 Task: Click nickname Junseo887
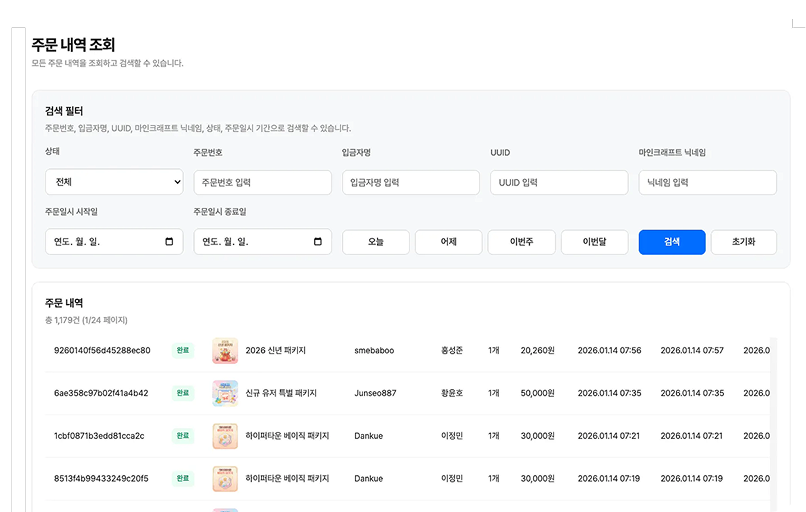375,393
